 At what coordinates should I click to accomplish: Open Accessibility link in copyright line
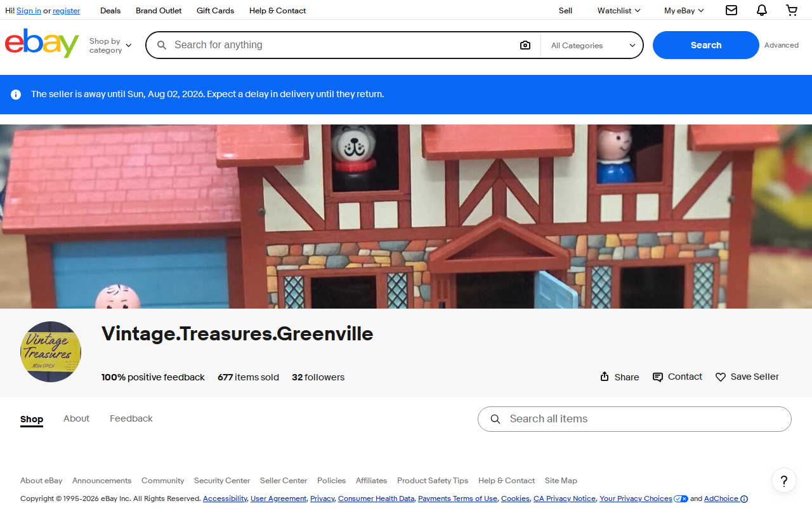pyautogui.click(x=225, y=499)
